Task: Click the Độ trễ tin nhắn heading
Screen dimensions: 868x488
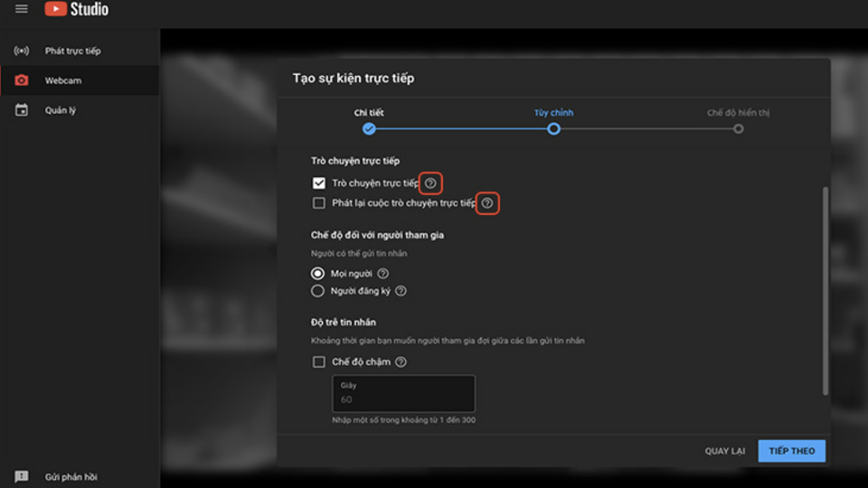Action: 344,322
